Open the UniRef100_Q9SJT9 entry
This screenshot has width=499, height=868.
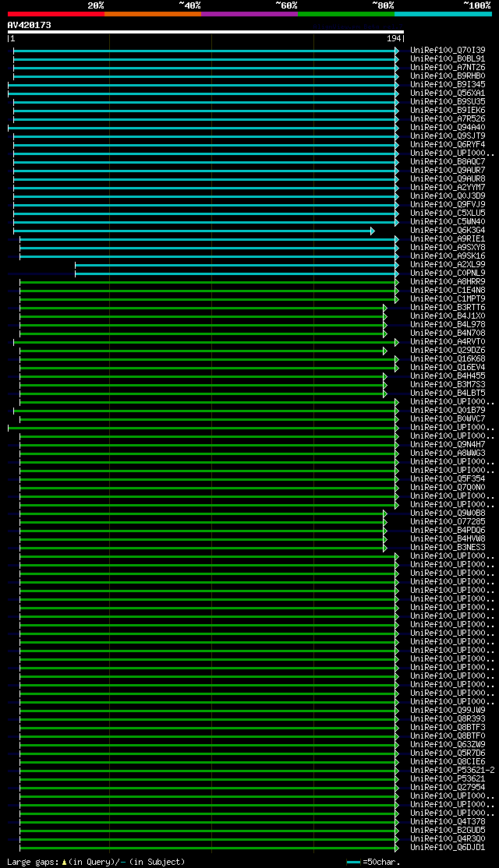pos(448,136)
